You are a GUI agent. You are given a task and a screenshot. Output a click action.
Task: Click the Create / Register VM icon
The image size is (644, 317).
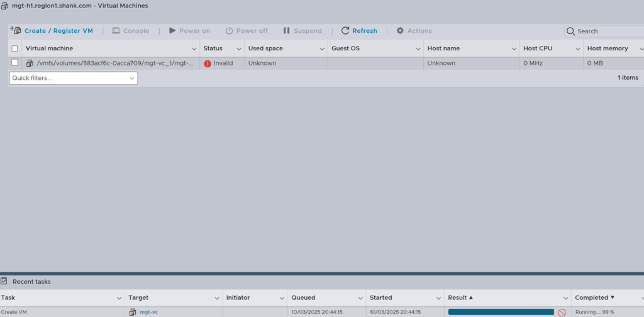point(16,30)
